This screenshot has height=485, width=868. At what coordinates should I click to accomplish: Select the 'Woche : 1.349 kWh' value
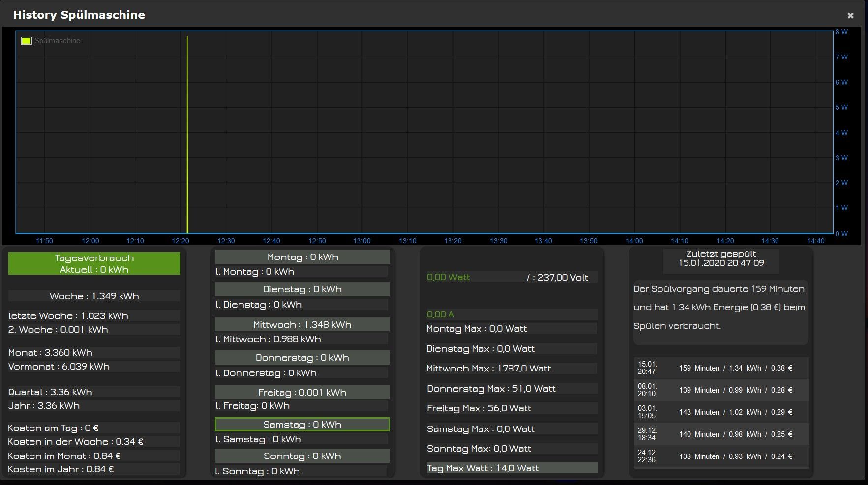coord(94,296)
